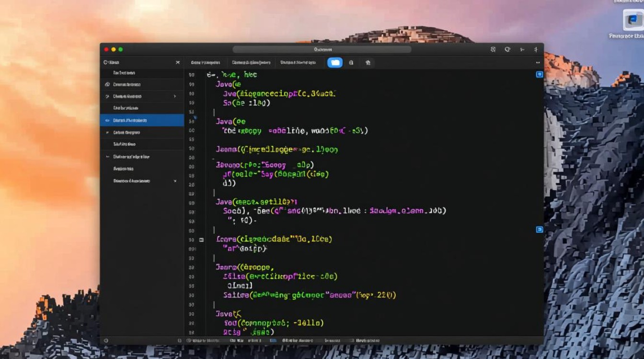This screenshot has width=644, height=359.
Task: Close the sidebar panel using its header X
Action: [178, 62]
